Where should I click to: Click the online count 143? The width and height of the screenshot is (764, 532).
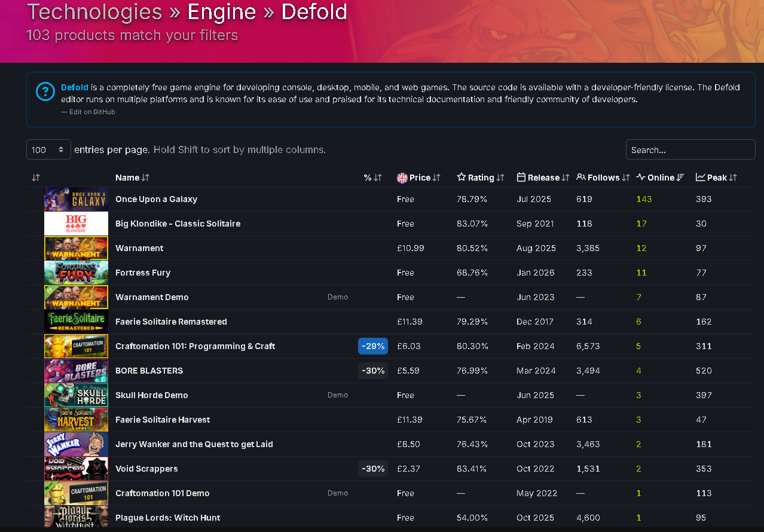(644, 199)
